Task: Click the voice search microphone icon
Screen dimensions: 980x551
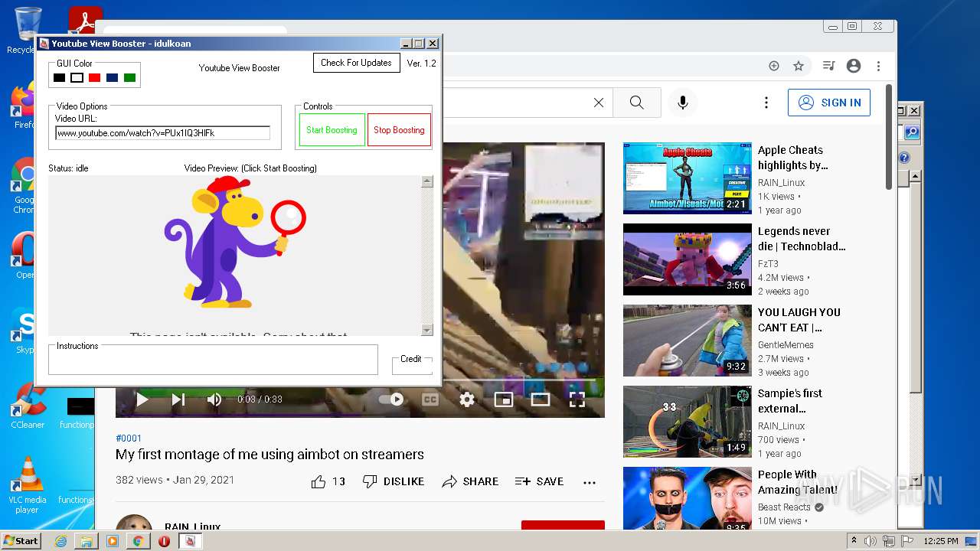Action: click(x=683, y=103)
